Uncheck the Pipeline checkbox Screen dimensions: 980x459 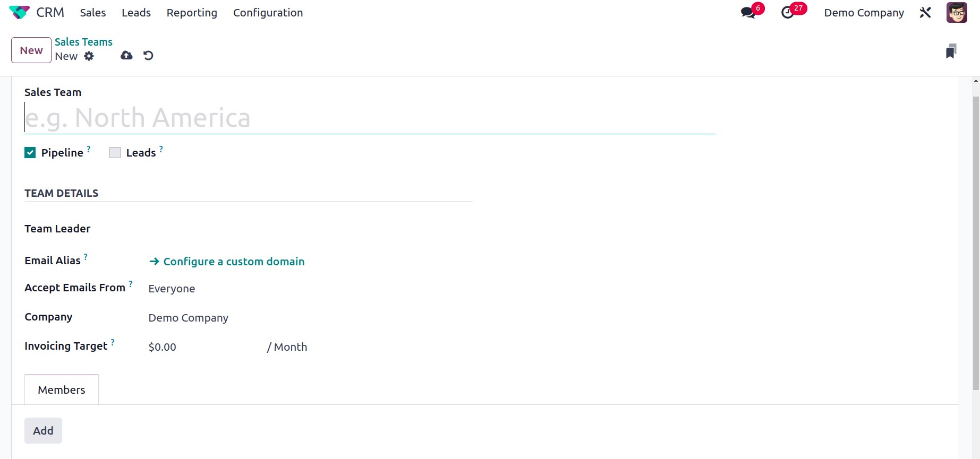30,153
